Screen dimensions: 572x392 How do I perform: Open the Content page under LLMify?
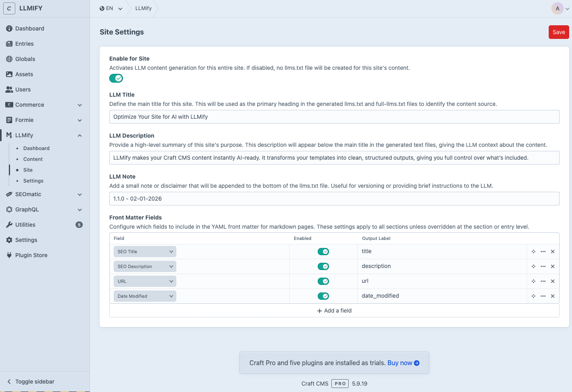pos(33,159)
